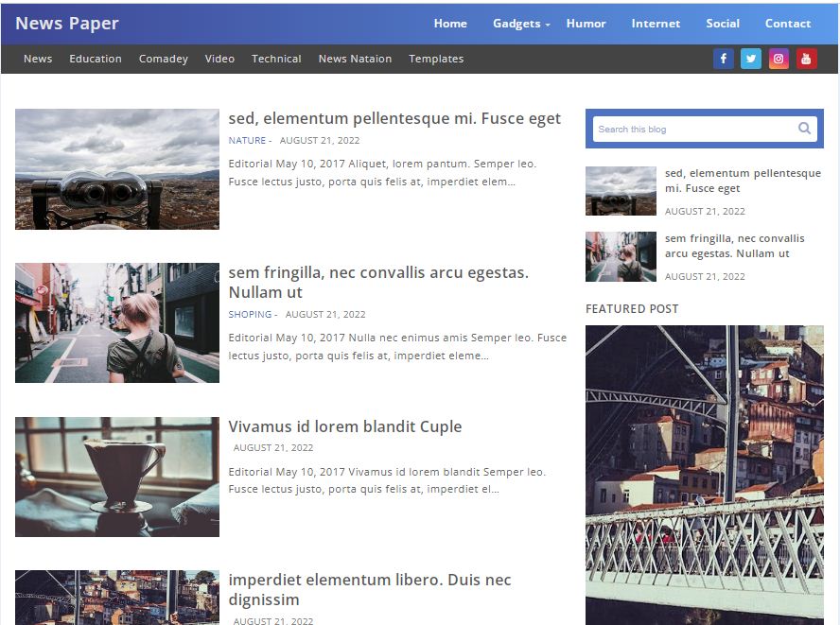This screenshot has width=840, height=625.
Task: Open the street girl post thumbnail in the main list
Action: 117,323
